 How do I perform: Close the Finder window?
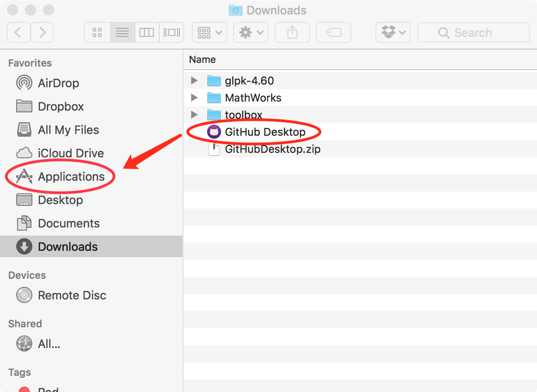pos(13,10)
